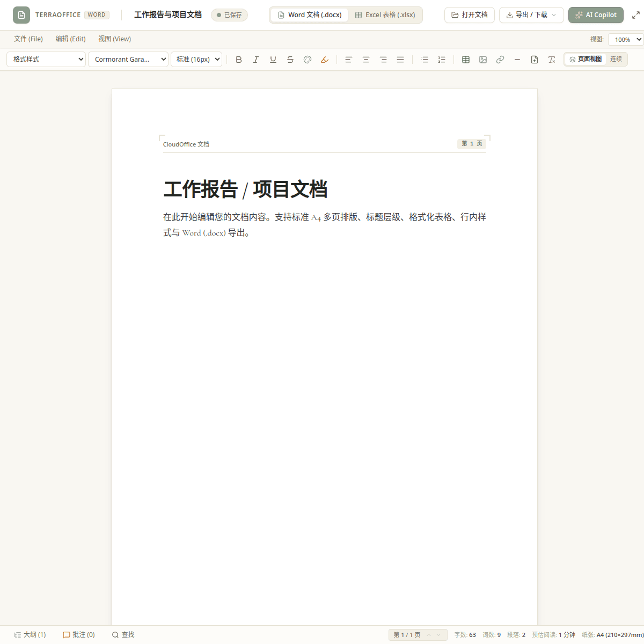Image resolution: width=644 pixels, height=644 pixels.
Task: Click the 预估阅读: 1 分钟 status entry
Action: coord(553,635)
